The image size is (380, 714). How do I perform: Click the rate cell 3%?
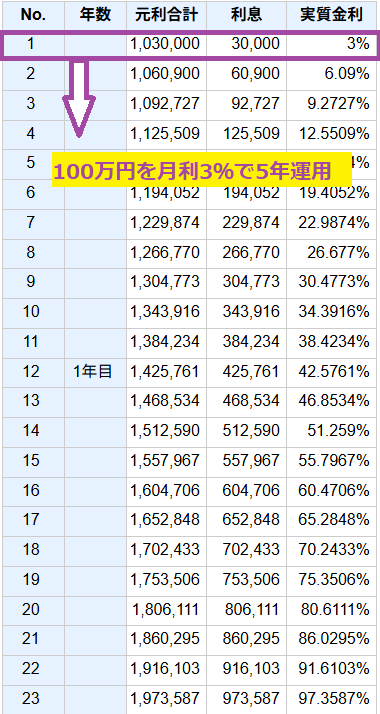tap(332, 44)
